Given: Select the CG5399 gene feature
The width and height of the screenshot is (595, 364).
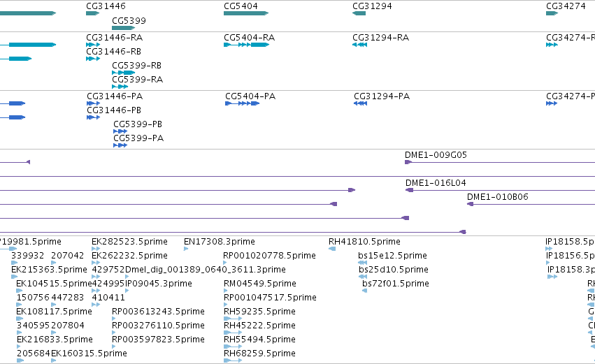Looking at the screenshot, I should 123,28.
